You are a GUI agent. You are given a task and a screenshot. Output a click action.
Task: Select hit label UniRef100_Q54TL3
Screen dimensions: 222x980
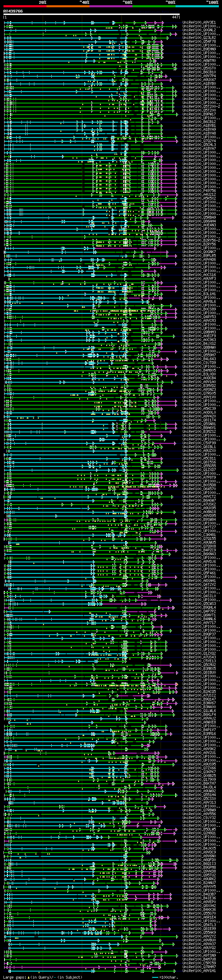point(199,924)
